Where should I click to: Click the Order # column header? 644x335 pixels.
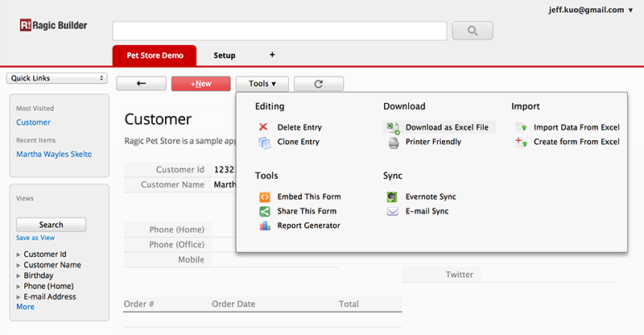pyautogui.click(x=138, y=304)
